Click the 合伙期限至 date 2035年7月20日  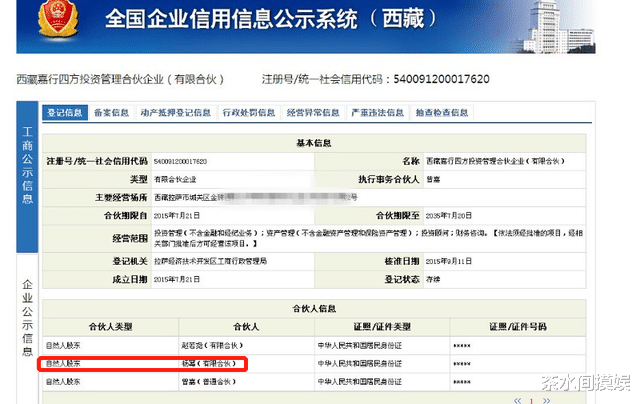tap(449, 215)
